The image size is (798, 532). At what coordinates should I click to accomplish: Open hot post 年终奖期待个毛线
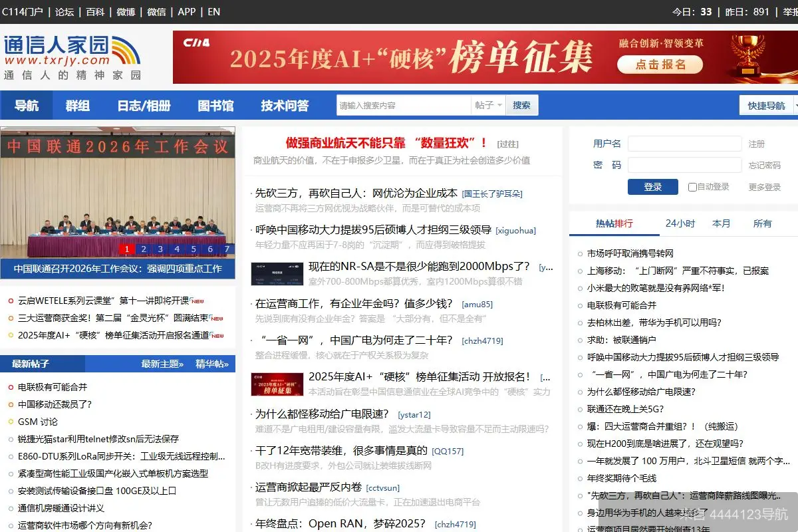click(x=622, y=478)
